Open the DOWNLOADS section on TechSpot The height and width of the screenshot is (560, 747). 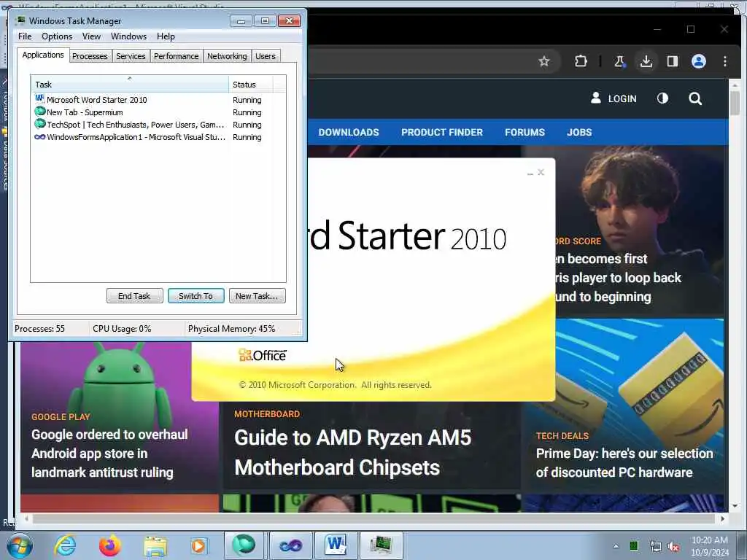pos(349,133)
